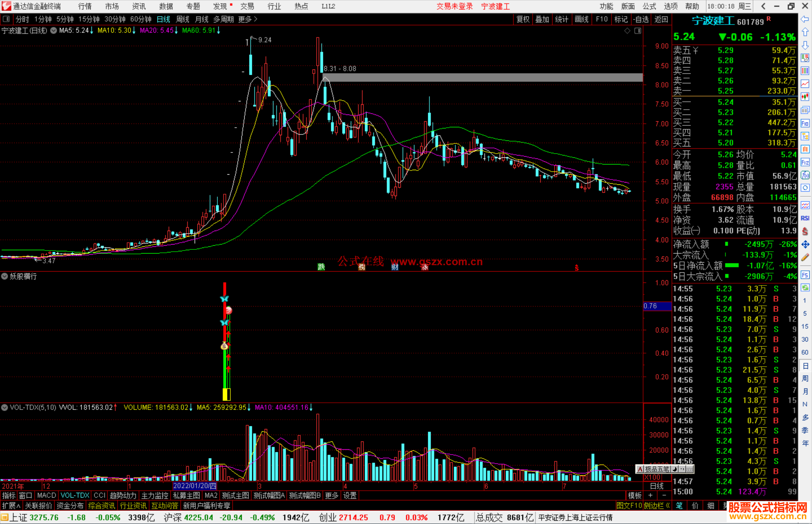Screen dimensions: 812x524
Task: Click the chart layout icon left of 分时
Action: click(x=6, y=19)
